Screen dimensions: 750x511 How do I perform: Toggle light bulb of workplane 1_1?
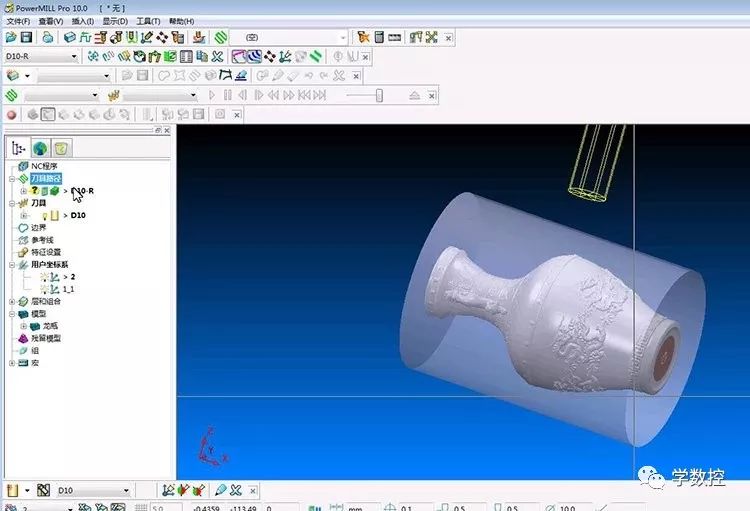click(x=44, y=288)
